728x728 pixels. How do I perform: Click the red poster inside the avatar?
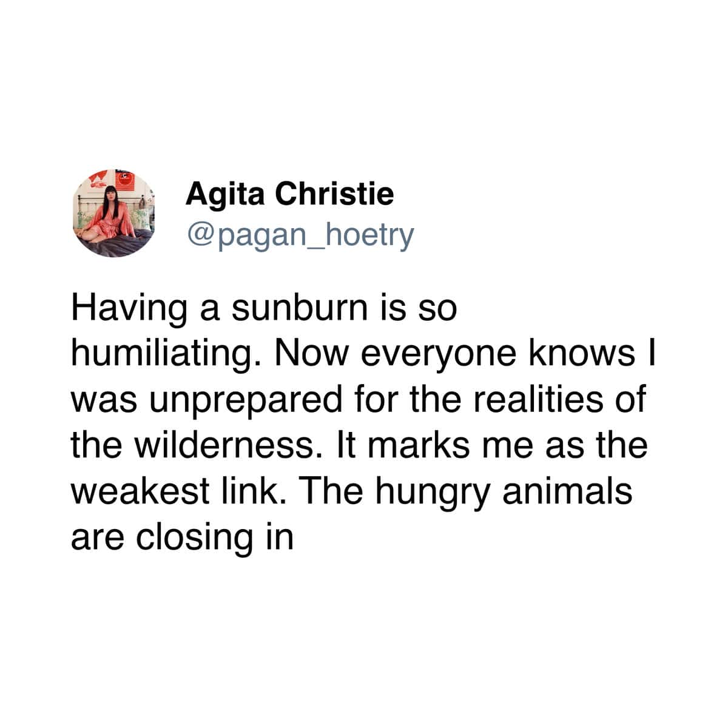tap(126, 181)
